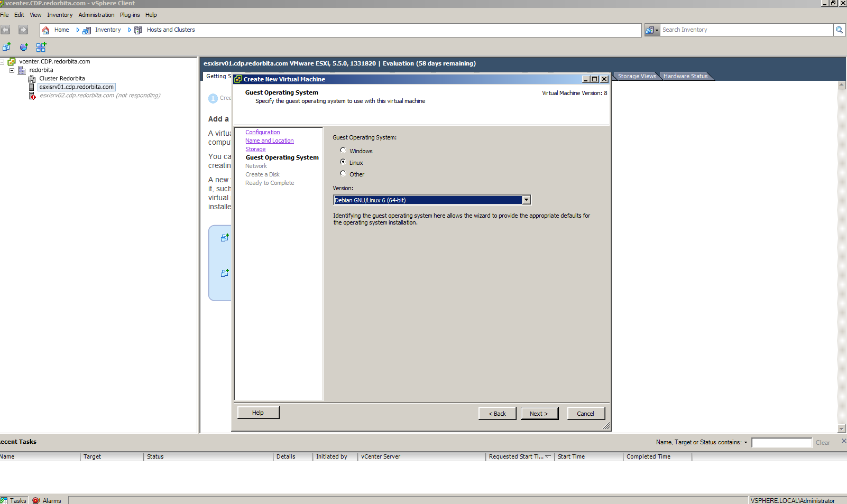This screenshot has width=847, height=504.
Task: Switch to the Hardware Status tab
Action: pos(685,77)
